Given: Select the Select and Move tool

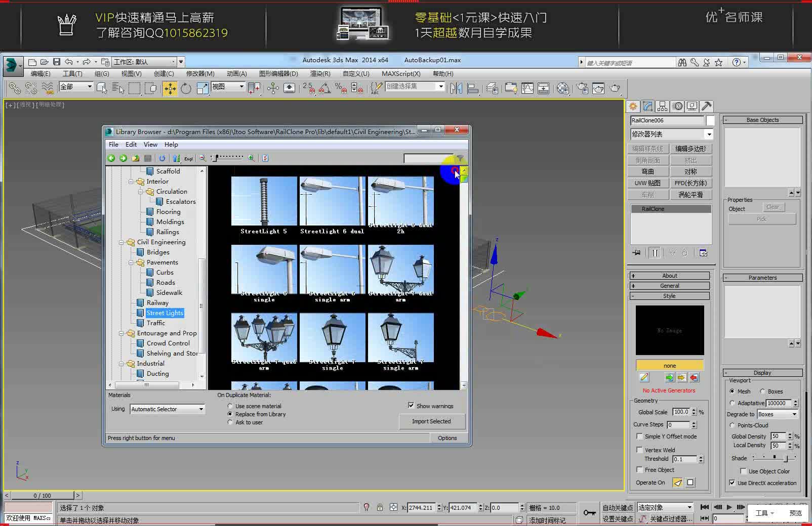Looking at the screenshot, I should 170,88.
